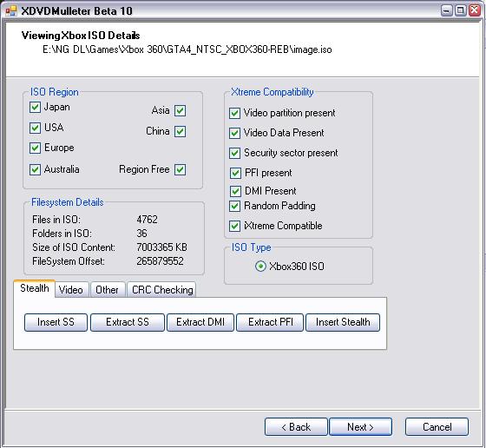
Task: Click the Viewing Xbox ISO Details heading
Action: [x=81, y=36]
